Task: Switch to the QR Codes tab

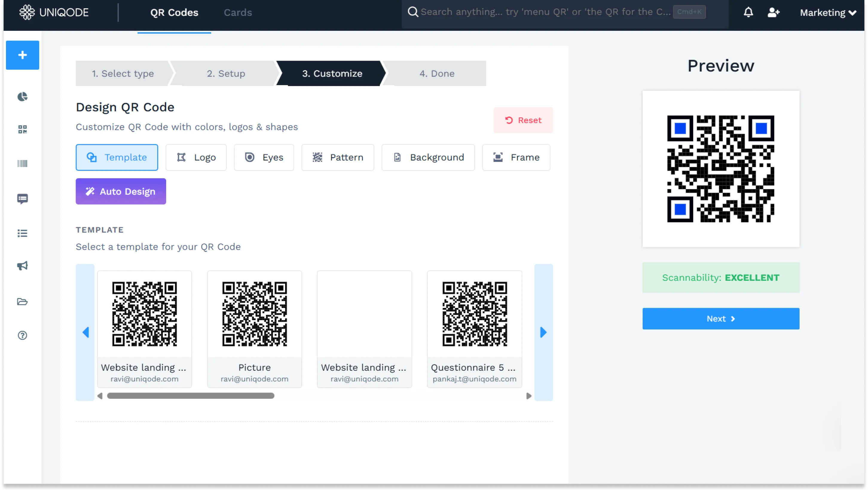Action: (x=174, y=13)
